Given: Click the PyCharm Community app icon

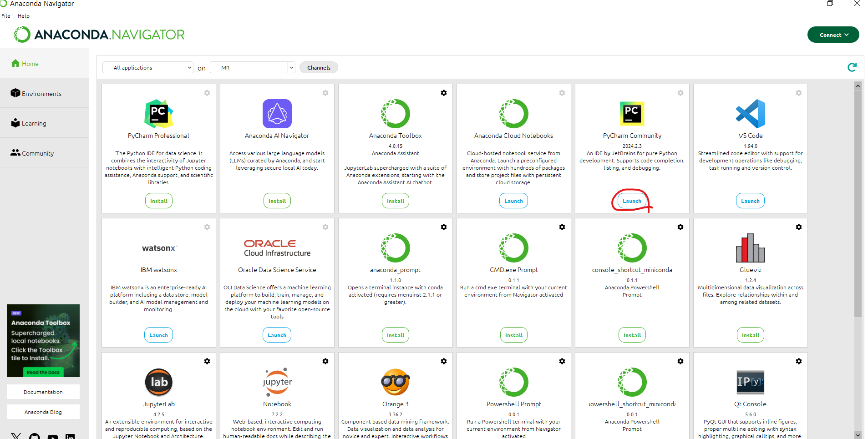Looking at the screenshot, I should point(632,114).
